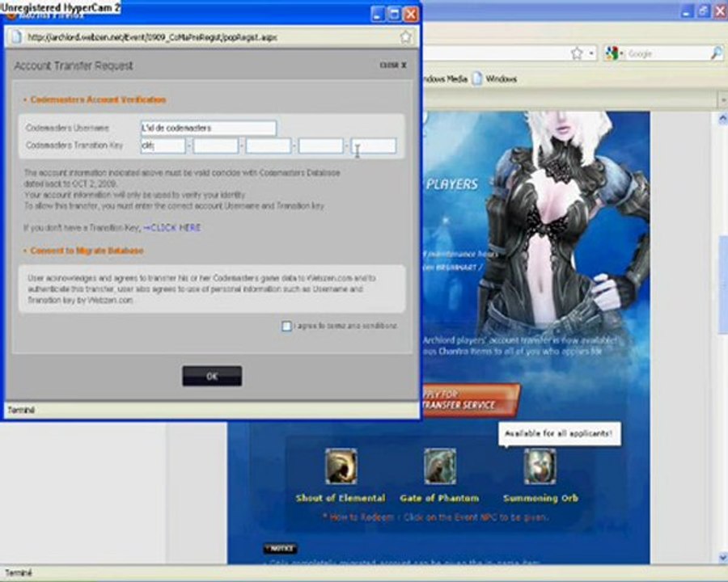Image resolution: width=728 pixels, height=582 pixels.
Task: Click the Codemasters Account Verification heading
Action: pyautogui.click(x=98, y=99)
